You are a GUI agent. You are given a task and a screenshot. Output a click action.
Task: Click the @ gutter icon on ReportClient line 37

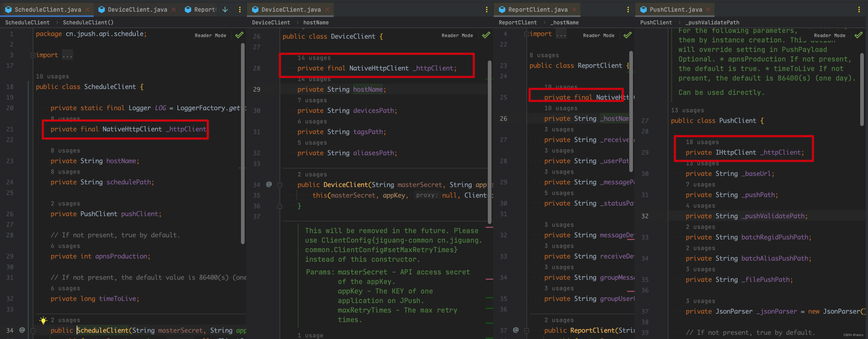[516, 330]
